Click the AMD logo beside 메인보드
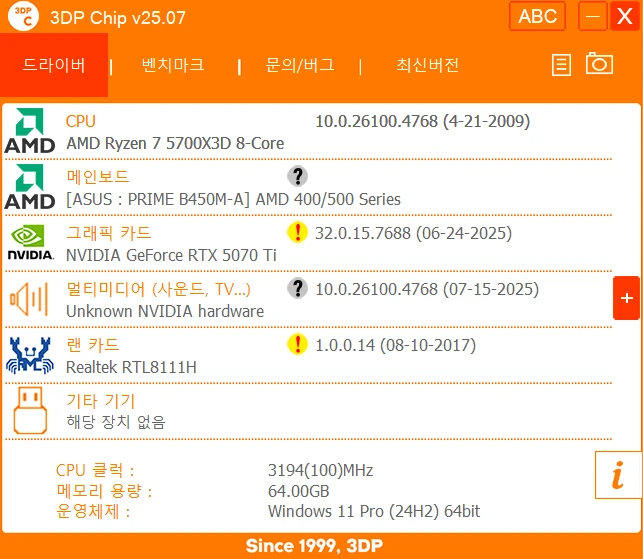The height and width of the screenshot is (559, 643). [x=30, y=187]
